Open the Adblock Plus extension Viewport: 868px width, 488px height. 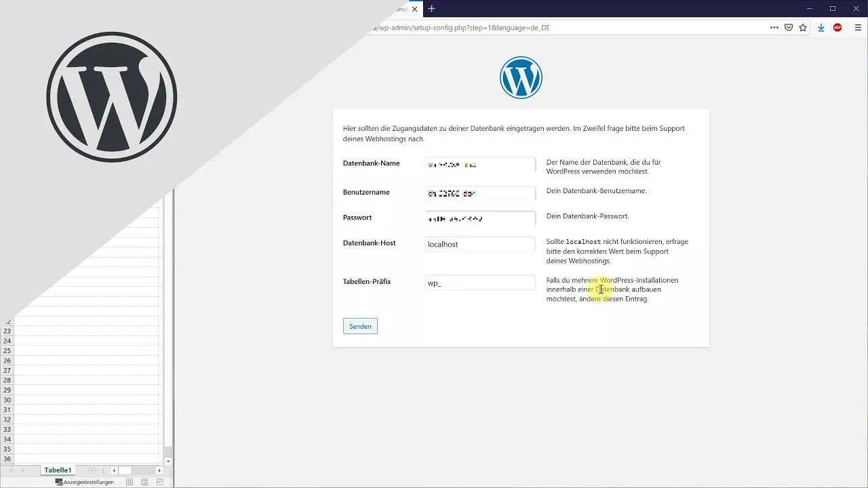(837, 27)
